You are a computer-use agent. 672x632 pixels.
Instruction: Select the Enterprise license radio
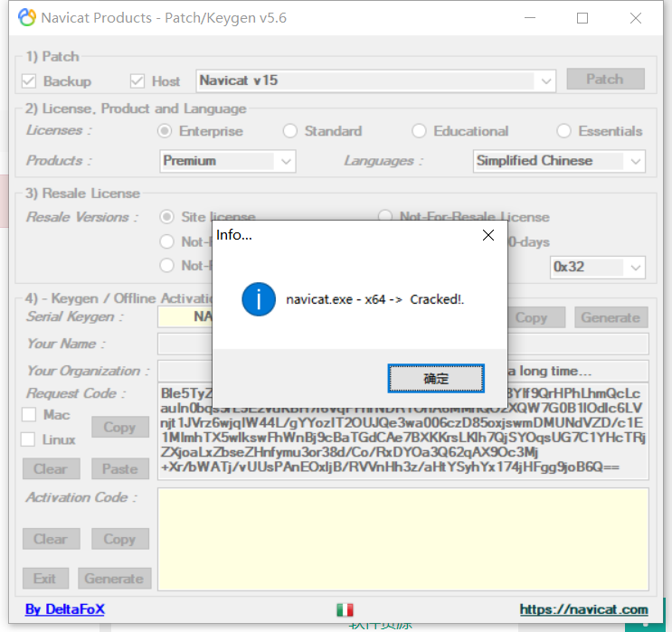(x=165, y=131)
